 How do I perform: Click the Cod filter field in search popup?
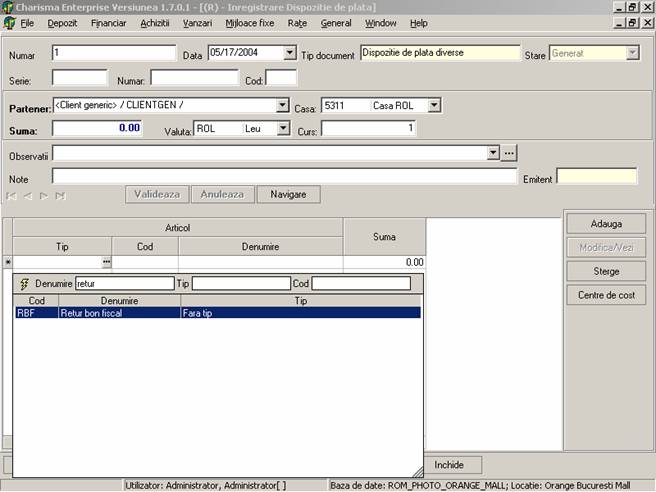(361, 284)
